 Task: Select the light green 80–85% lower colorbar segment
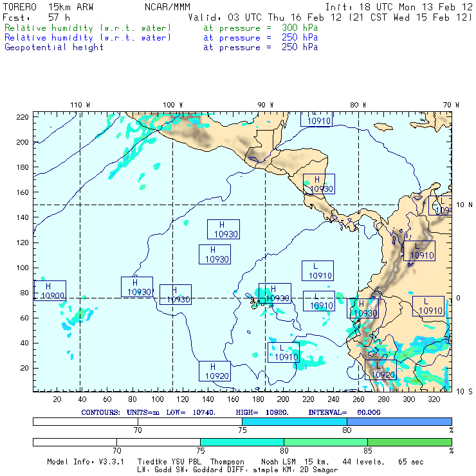pos(325,442)
